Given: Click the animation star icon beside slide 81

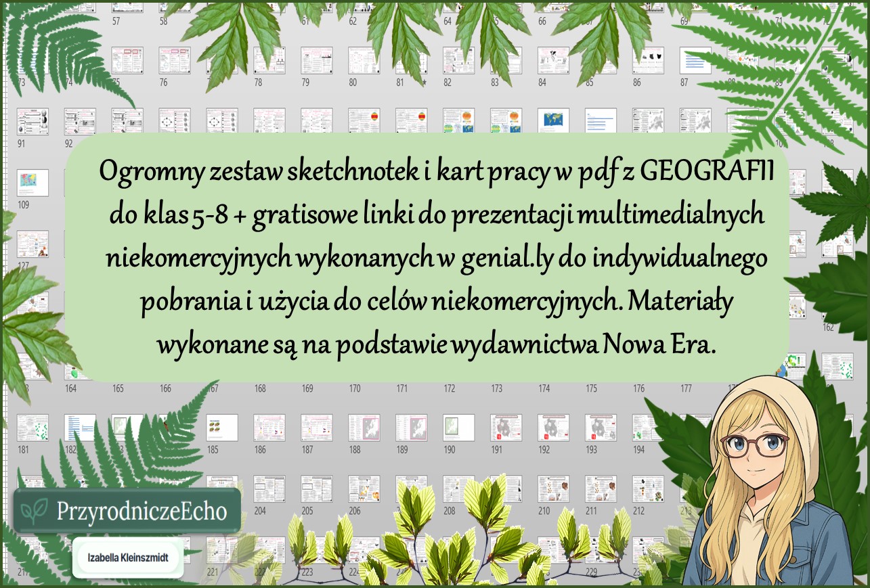Looking at the screenshot, I should [x=424, y=83].
